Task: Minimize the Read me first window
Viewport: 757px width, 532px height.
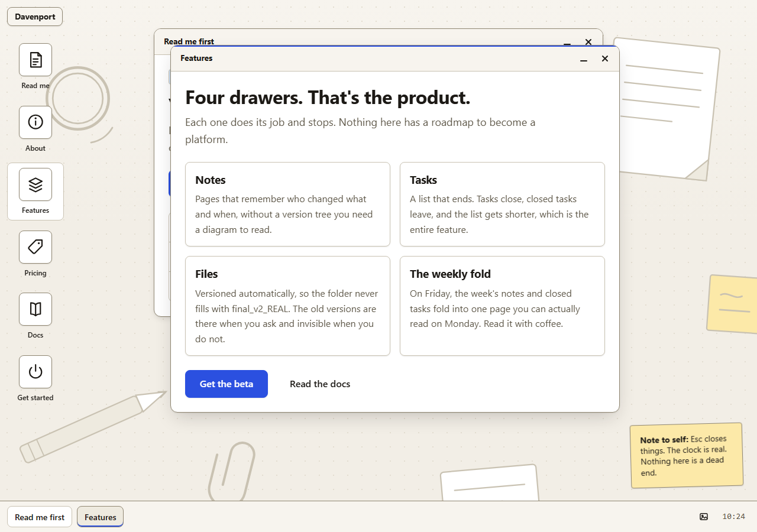Action: coord(567,41)
